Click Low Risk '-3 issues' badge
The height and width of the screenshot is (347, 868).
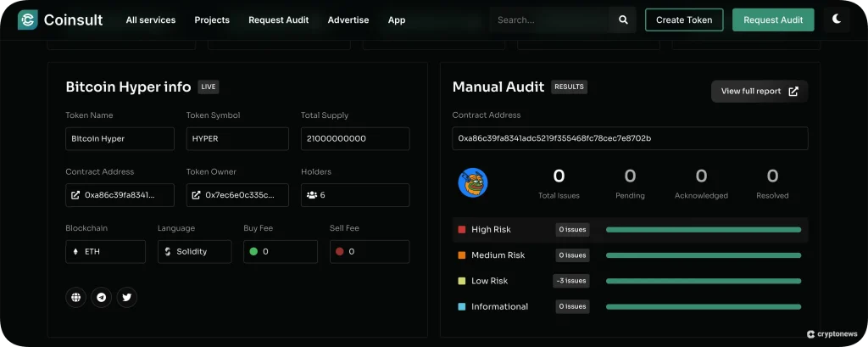(x=571, y=281)
